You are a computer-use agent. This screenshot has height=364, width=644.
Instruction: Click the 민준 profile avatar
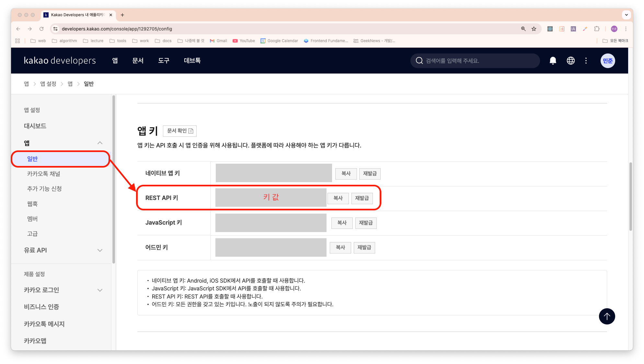click(x=607, y=61)
